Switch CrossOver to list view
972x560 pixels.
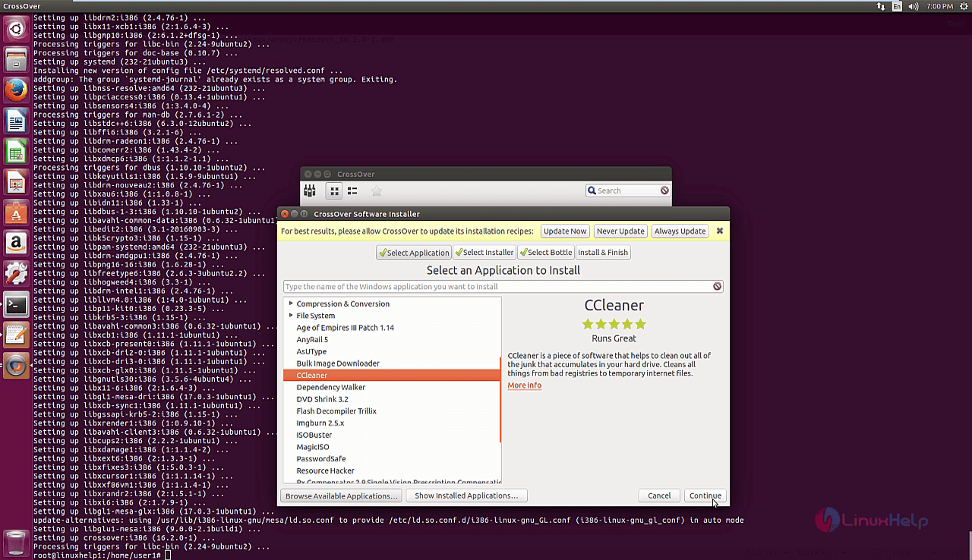[x=352, y=191]
